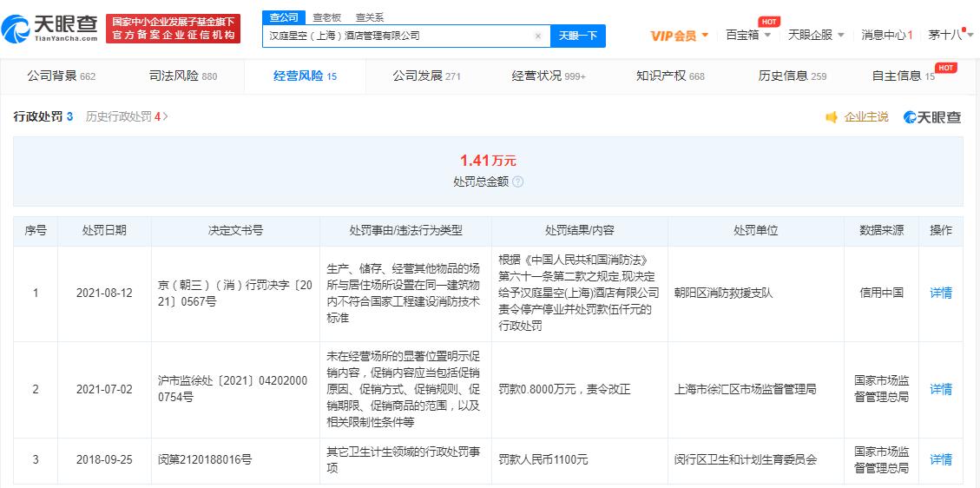
Task: Open the 司法风险 tab
Action: click(183, 76)
